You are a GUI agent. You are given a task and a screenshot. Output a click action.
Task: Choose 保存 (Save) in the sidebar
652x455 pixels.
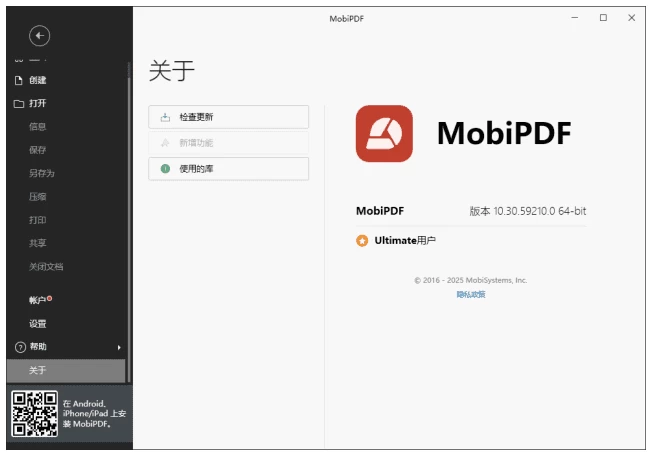[x=37, y=150]
